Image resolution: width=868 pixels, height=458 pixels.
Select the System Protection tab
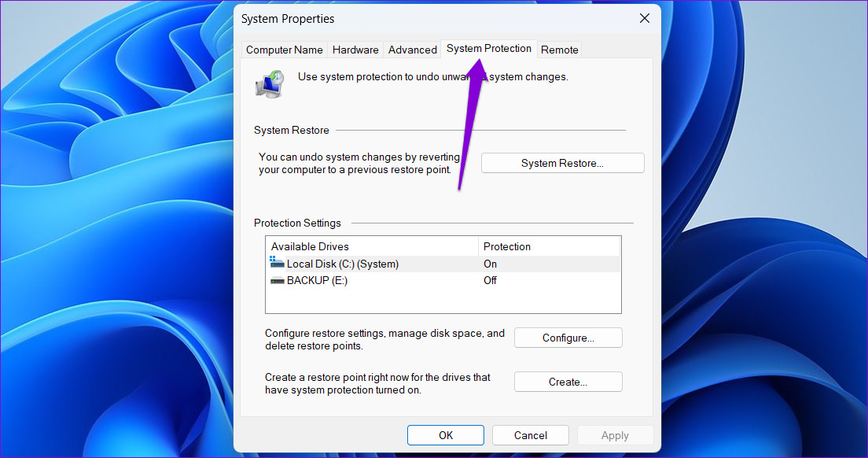(x=488, y=49)
